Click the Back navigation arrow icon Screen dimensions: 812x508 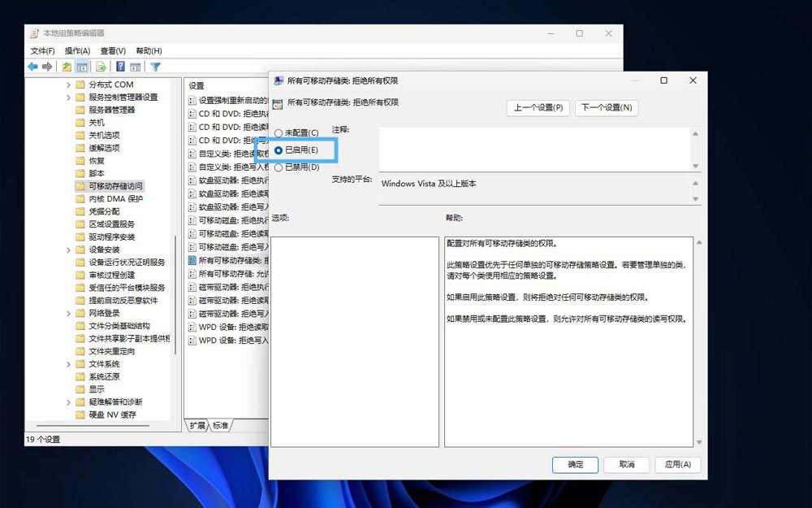[x=32, y=66]
